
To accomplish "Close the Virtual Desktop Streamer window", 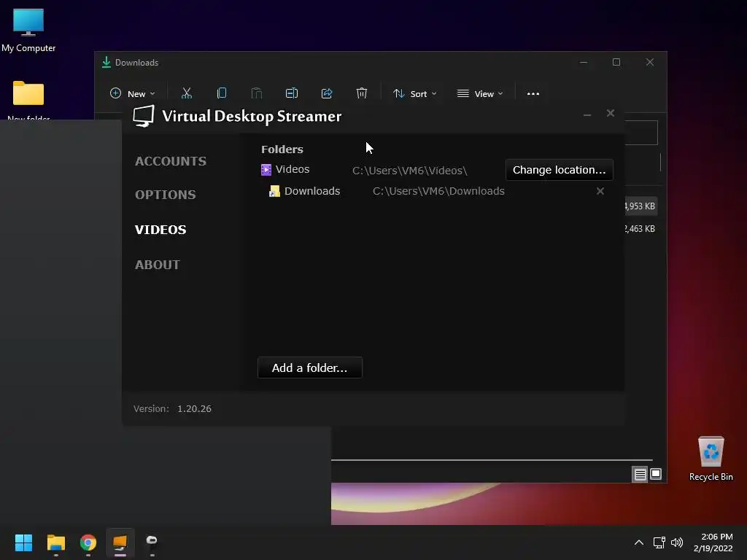I will (611, 113).
